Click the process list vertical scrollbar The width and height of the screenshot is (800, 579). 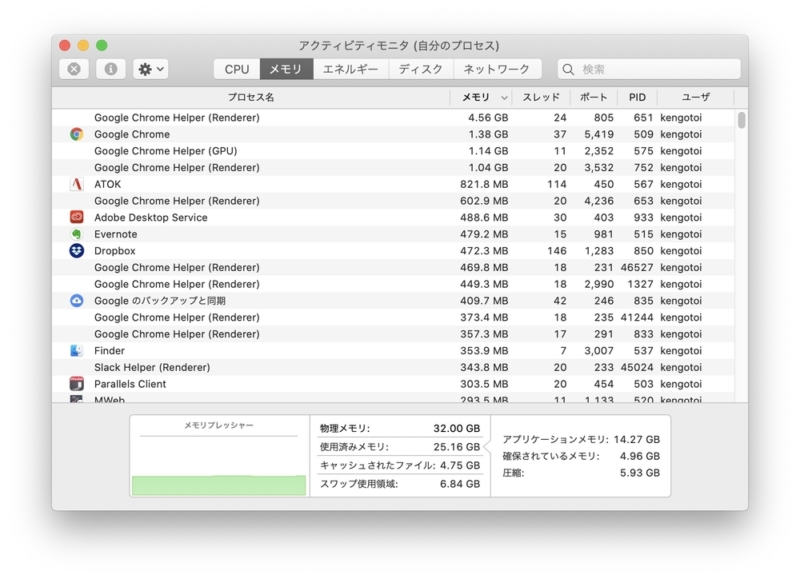pos(741,120)
